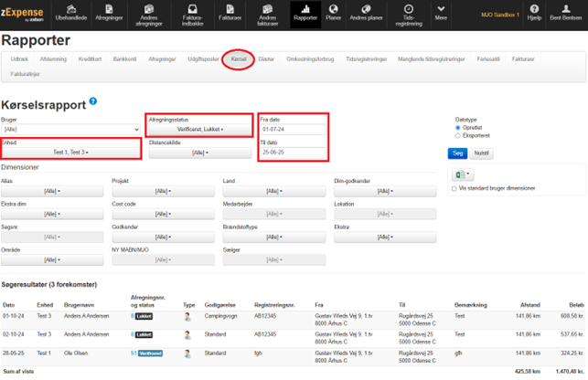Switch to the Fakturalinjer report tab
Viewport: 588px width, 380px height.
(x=25, y=74)
